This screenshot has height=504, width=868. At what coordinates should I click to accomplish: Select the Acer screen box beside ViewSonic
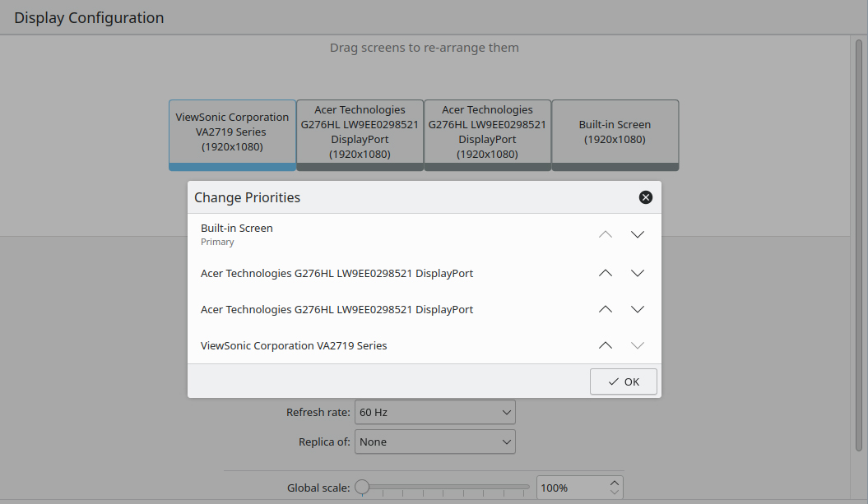[x=360, y=135]
